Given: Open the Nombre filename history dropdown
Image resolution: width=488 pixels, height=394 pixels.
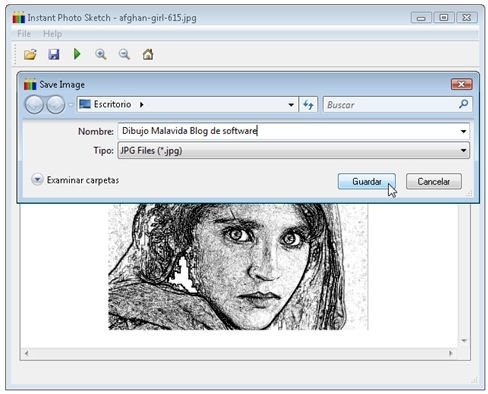Looking at the screenshot, I should click(x=463, y=131).
